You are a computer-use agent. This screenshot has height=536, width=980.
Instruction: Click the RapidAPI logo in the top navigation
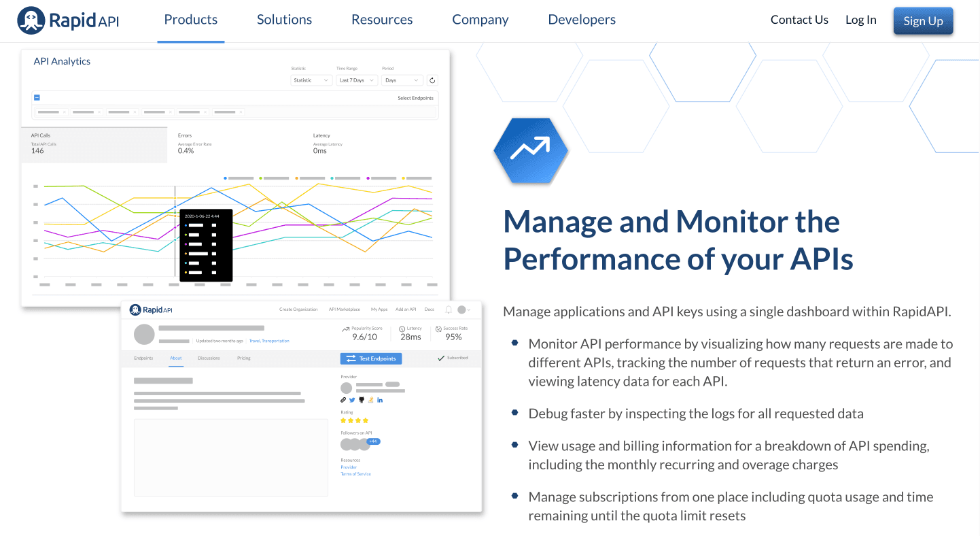69,20
